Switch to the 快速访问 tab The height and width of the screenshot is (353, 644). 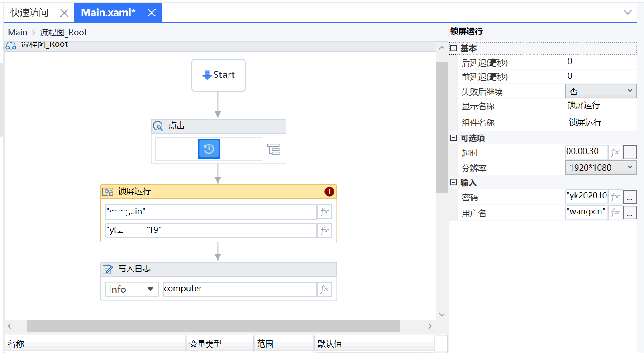pyautogui.click(x=29, y=13)
